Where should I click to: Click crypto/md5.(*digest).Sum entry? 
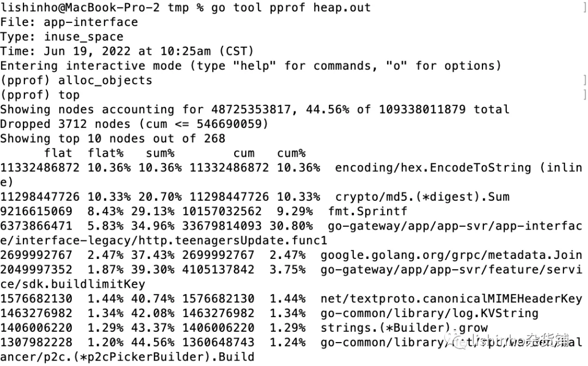(422, 197)
